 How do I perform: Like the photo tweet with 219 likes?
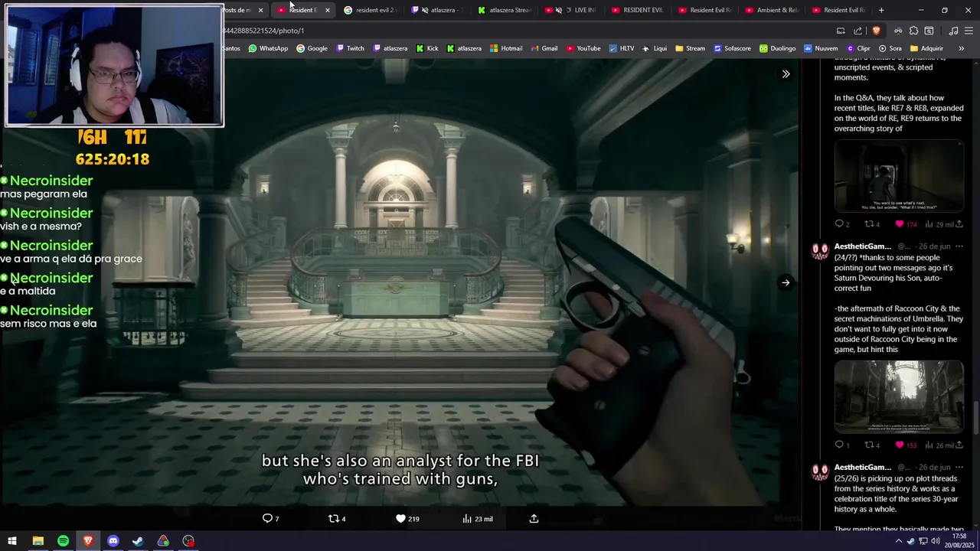(407, 519)
